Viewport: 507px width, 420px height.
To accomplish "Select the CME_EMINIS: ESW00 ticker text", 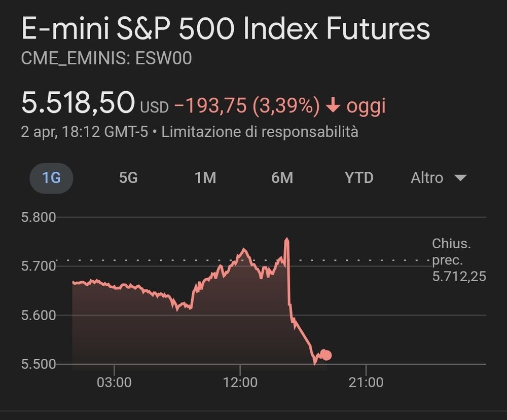I will click(106, 59).
